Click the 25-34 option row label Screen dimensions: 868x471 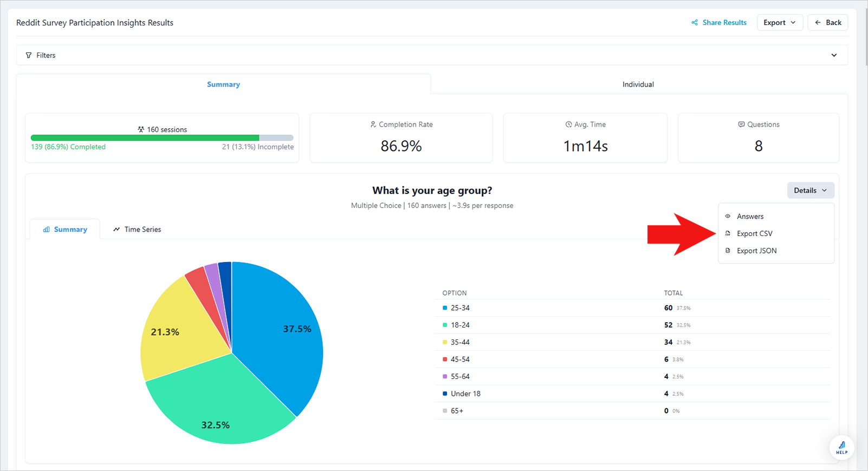tap(460, 308)
